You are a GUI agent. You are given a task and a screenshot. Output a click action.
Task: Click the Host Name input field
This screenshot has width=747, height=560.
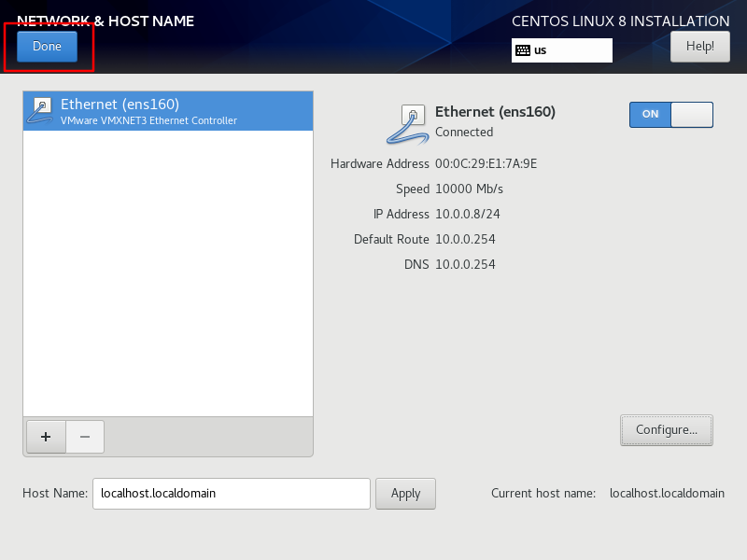232,494
